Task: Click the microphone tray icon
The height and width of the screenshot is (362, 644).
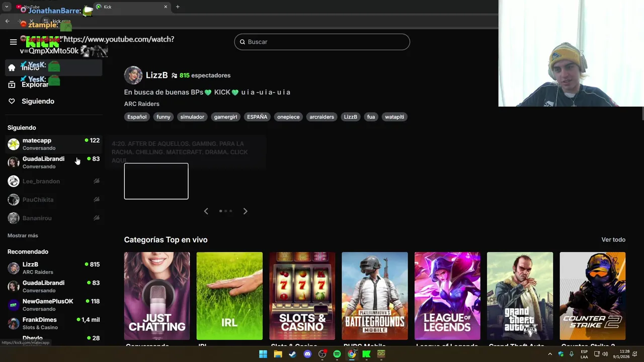Action: [572, 354]
